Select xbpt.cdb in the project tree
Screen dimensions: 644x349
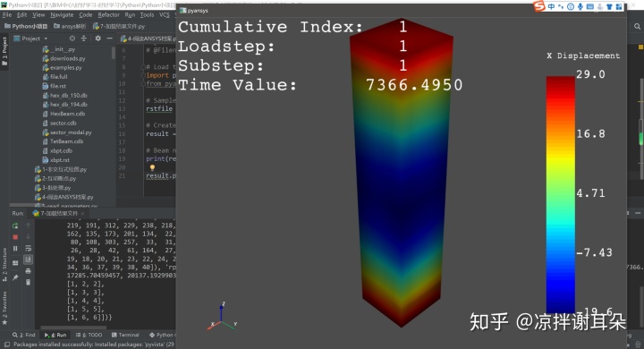tap(57, 151)
